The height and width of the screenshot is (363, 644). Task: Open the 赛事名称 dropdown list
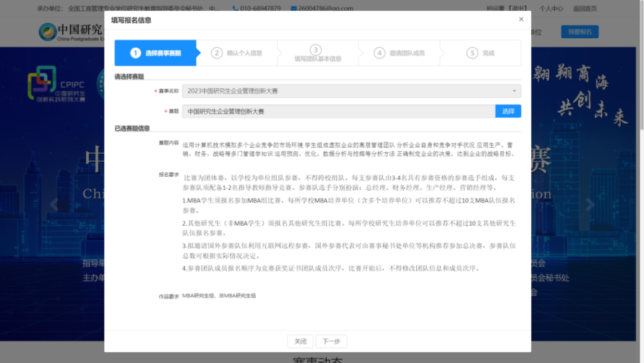(351, 91)
